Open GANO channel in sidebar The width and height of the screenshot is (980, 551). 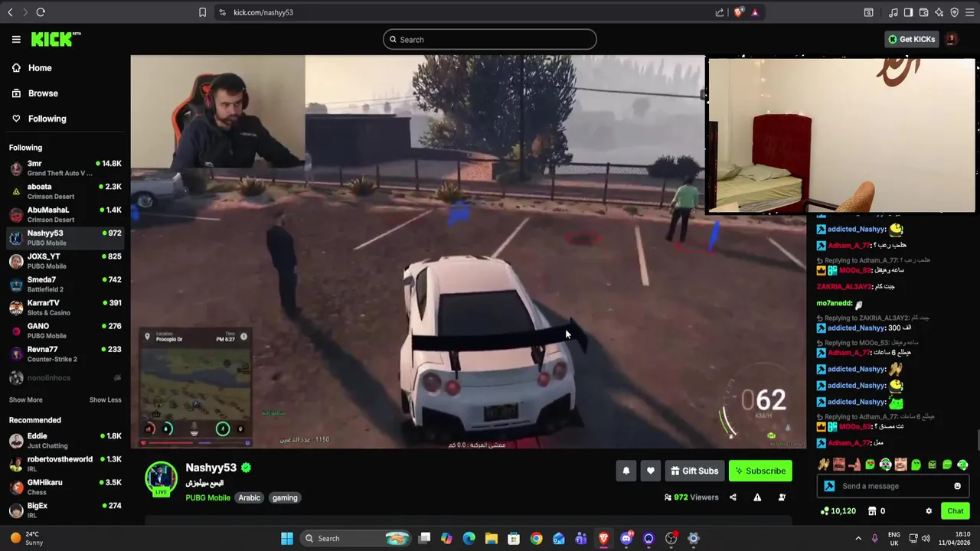click(x=65, y=331)
